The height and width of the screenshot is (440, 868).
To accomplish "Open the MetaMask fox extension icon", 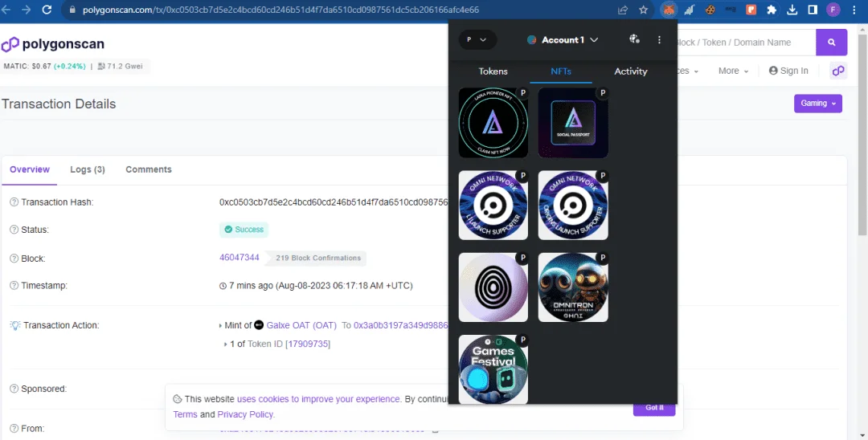I will tap(669, 10).
